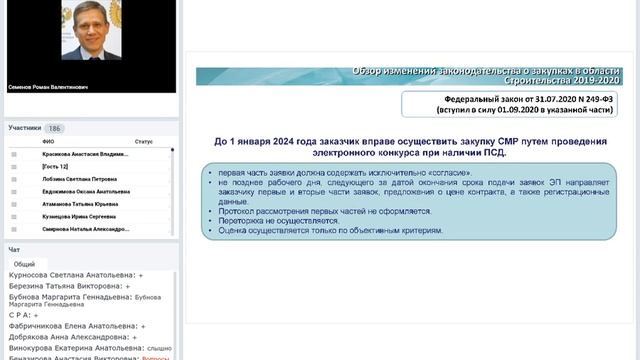Click the icon beside Кузнецова Ирина Сергеевна
Image resolution: width=640 pixels, height=360 pixels.
[14, 217]
